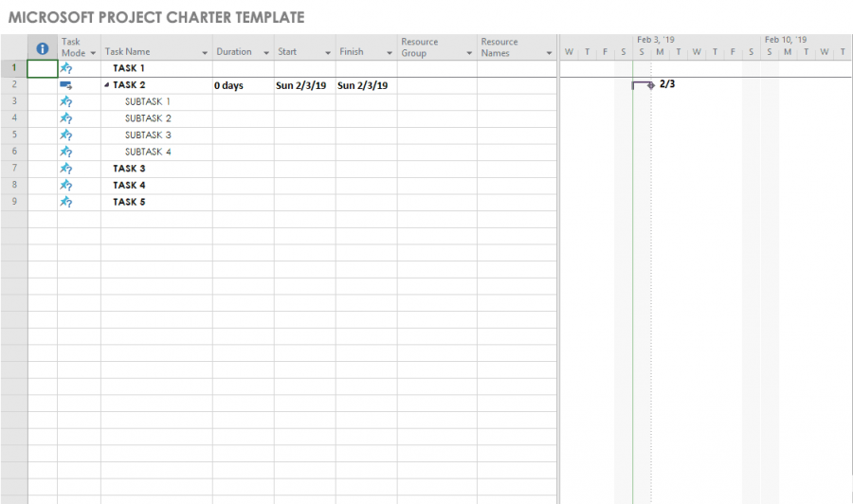
Task: Select the TASK 5 name cell
Action: (x=156, y=202)
